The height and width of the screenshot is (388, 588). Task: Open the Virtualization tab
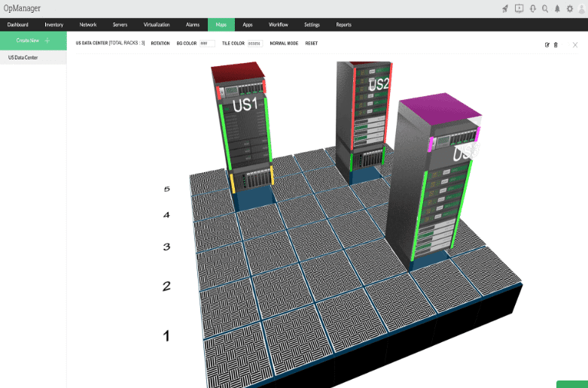[x=157, y=25]
